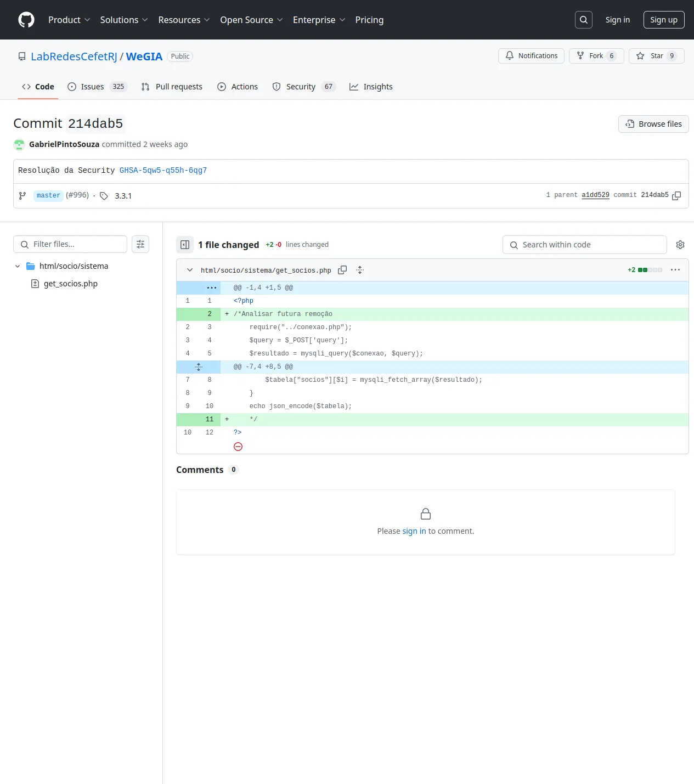Click the no-newline warning icon at file end
The height and width of the screenshot is (784, 694).
(238, 447)
